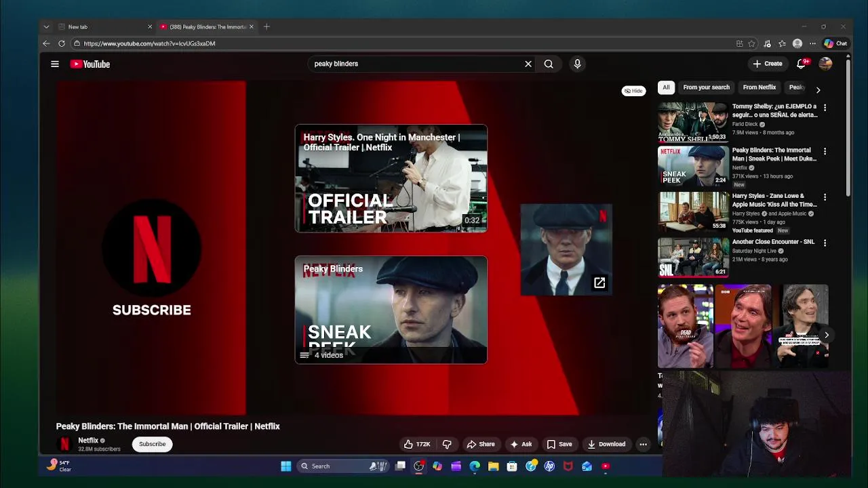Open weather widget showing 54°F
The width and height of the screenshot is (868, 488).
[59, 466]
